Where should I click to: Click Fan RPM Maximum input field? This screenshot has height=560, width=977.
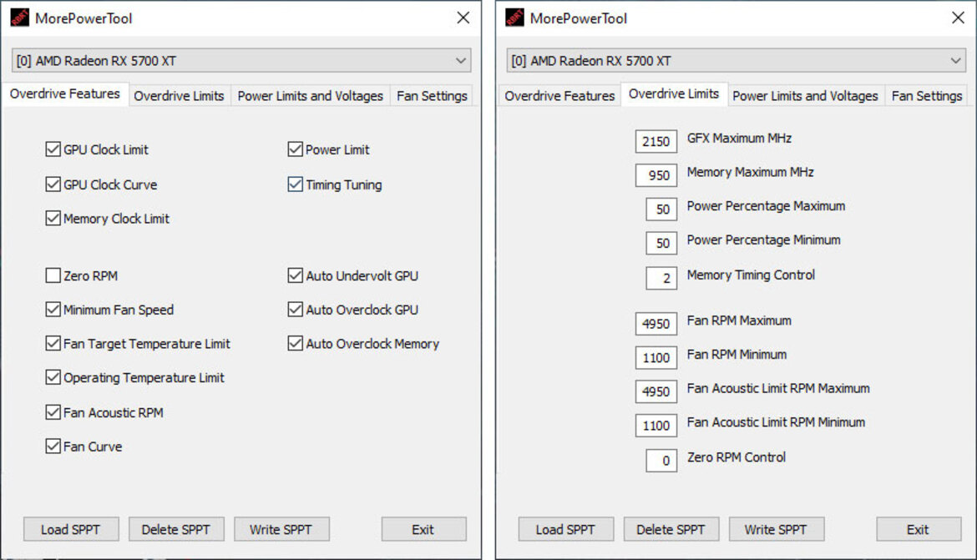coord(656,324)
